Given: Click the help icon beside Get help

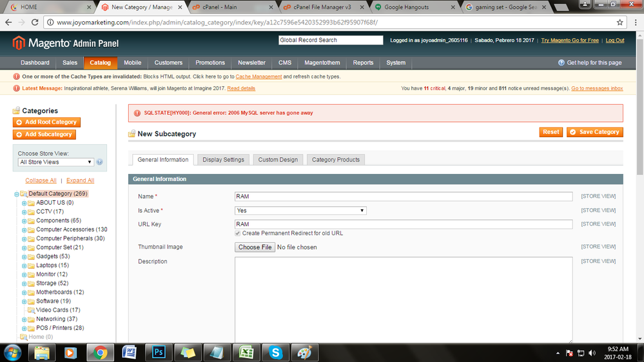Looking at the screenshot, I should tap(561, 62).
